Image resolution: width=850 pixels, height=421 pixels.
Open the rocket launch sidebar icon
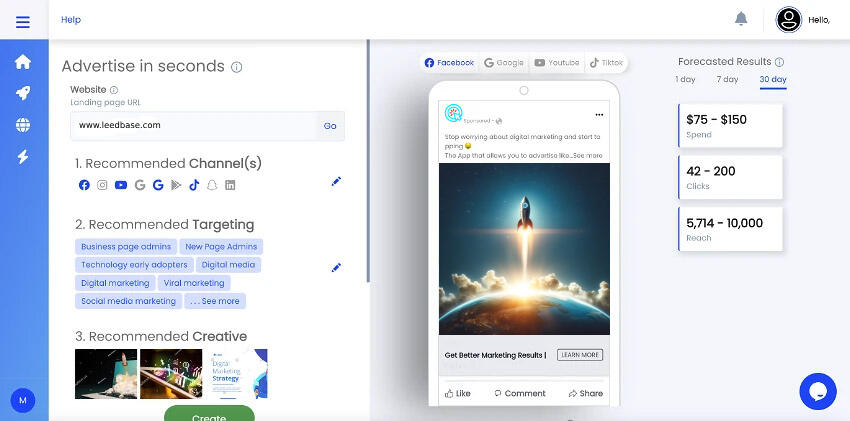point(23,93)
